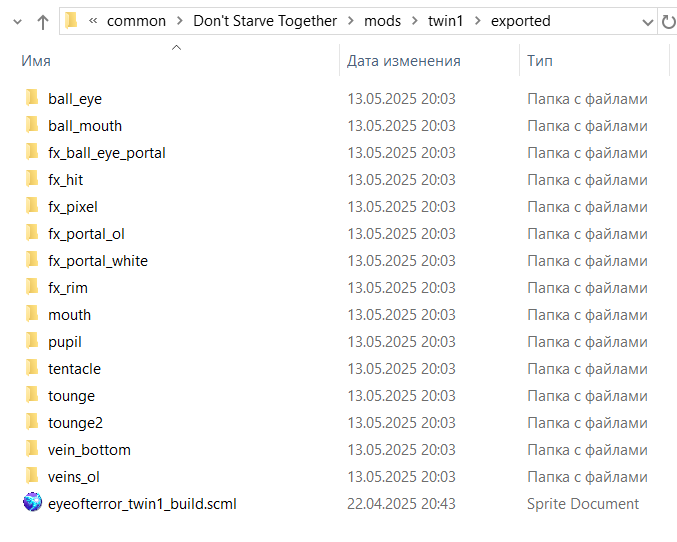This screenshot has width=677, height=542.
Task: Sort files by the Имя column
Action: (x=36, y=61)
